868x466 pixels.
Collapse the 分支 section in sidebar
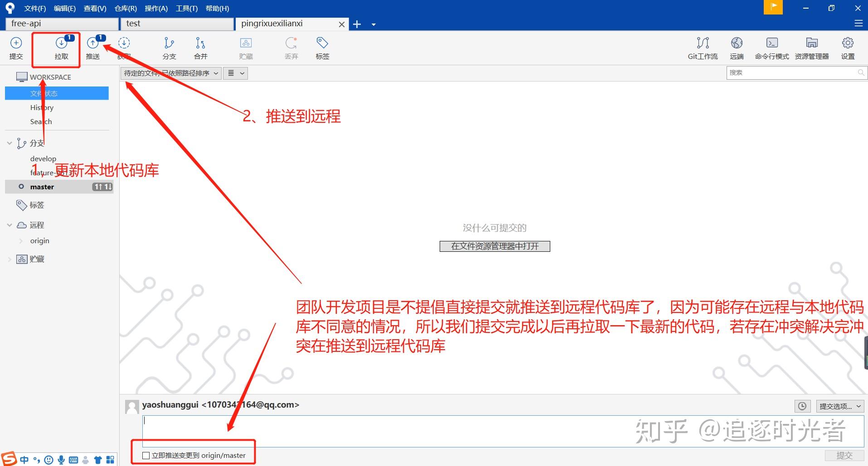point(9,143)
